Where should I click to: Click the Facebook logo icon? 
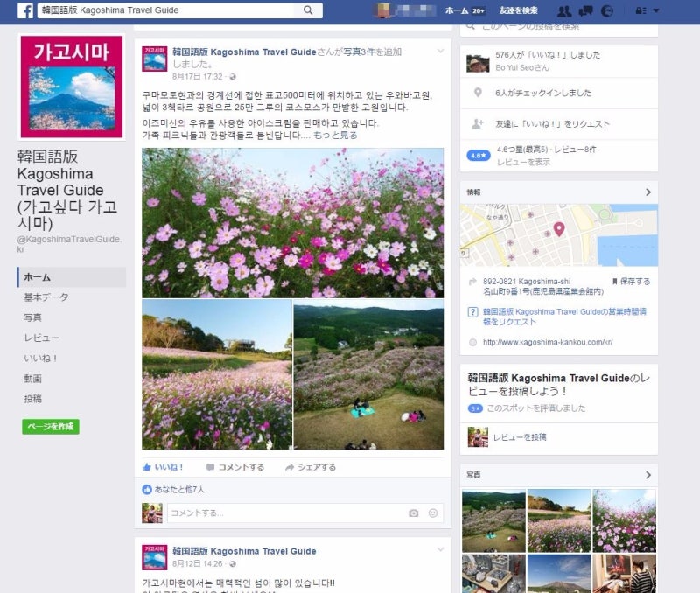(x=25, y=10)
